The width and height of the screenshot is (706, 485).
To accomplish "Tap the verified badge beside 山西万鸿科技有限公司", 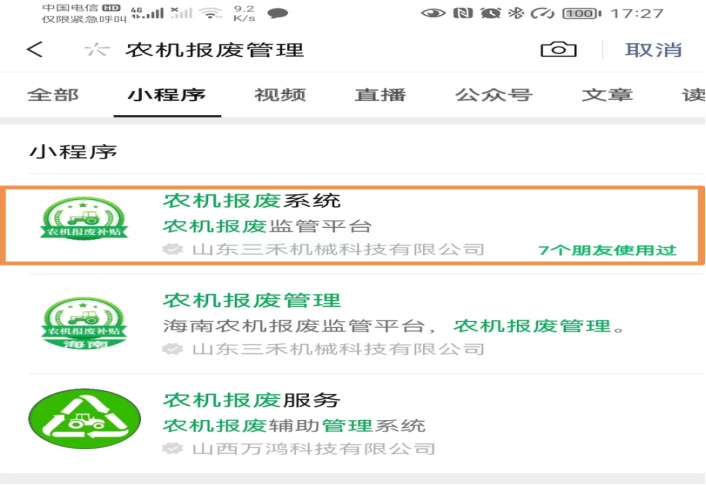I will click(x=172, y=449).
